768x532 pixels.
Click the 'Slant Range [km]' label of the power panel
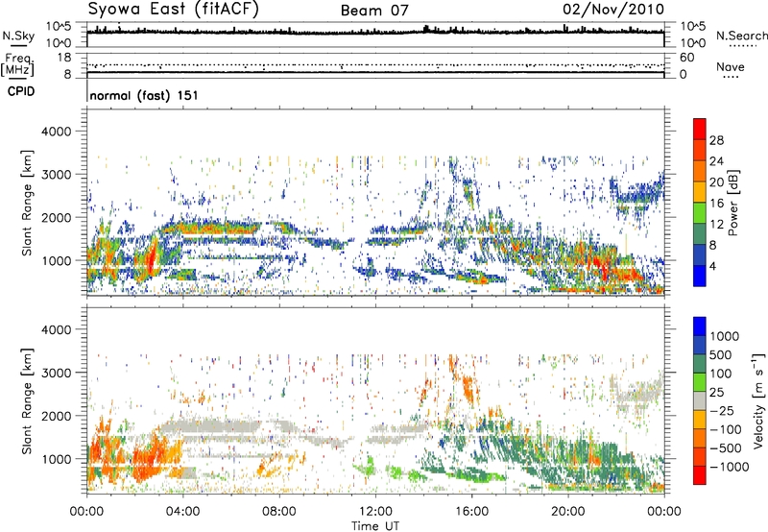tap(27, 204)
